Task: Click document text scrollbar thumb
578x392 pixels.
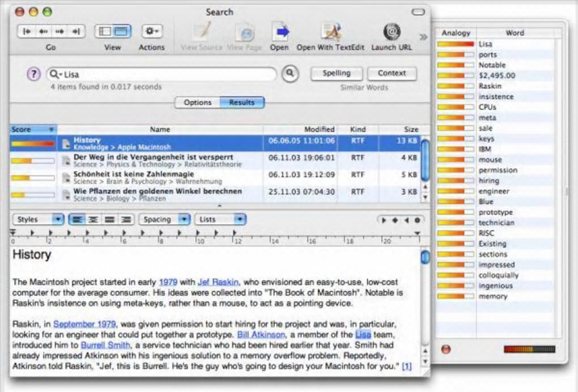Action: coord(425,257)
